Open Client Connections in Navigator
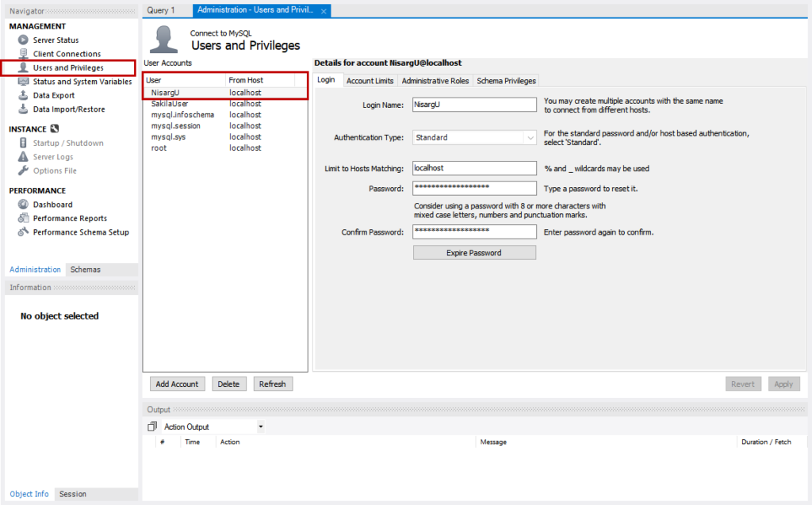Screen dimensions: 812x505 click(x=67, y=54)
